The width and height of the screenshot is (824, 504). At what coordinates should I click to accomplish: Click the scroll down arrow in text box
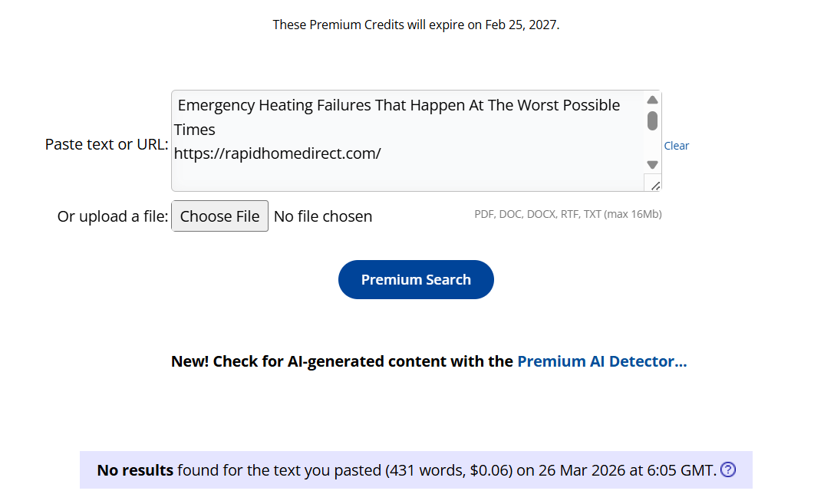652,164
